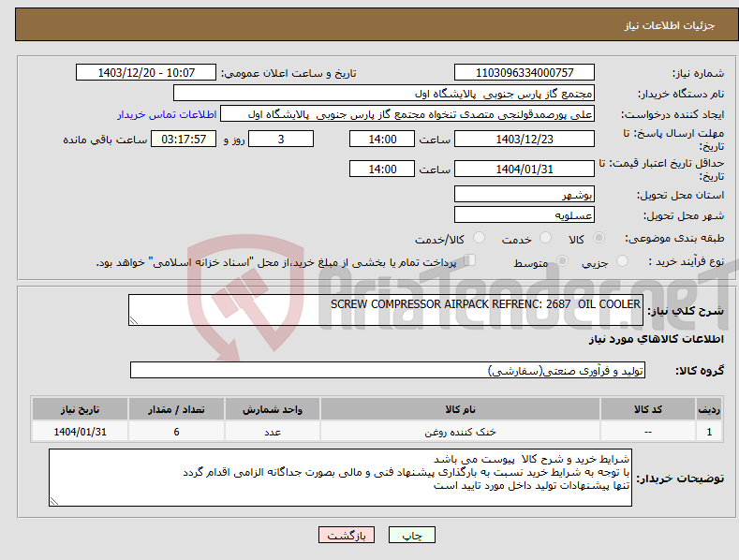Screen dimensions: 739x560
Task: Click the اطلاعات کالاهای مورد نیاز heading
Action: (x=656, y=339)
